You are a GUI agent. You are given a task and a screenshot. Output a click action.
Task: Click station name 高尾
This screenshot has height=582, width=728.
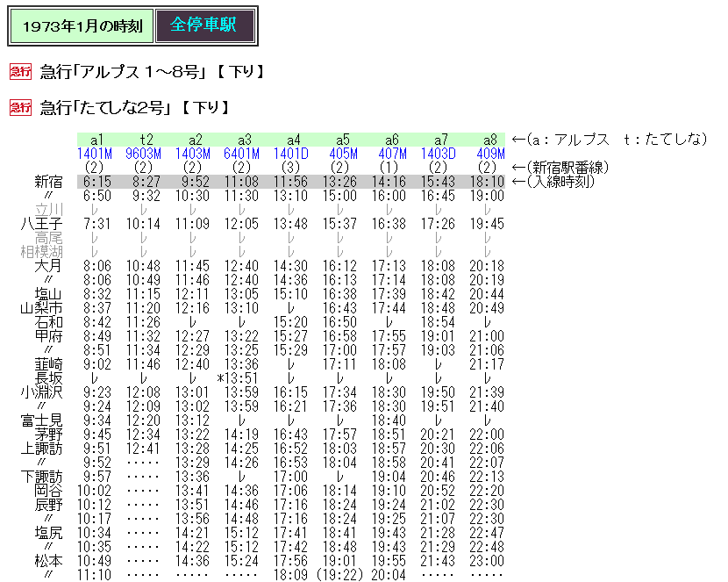(48, 238)
